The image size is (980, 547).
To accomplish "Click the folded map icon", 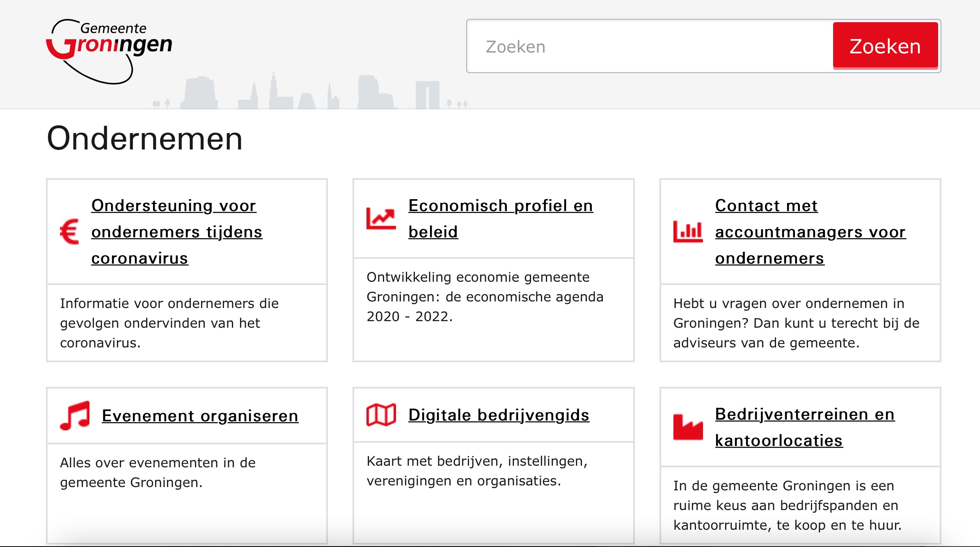I will [x=381, y=415].
